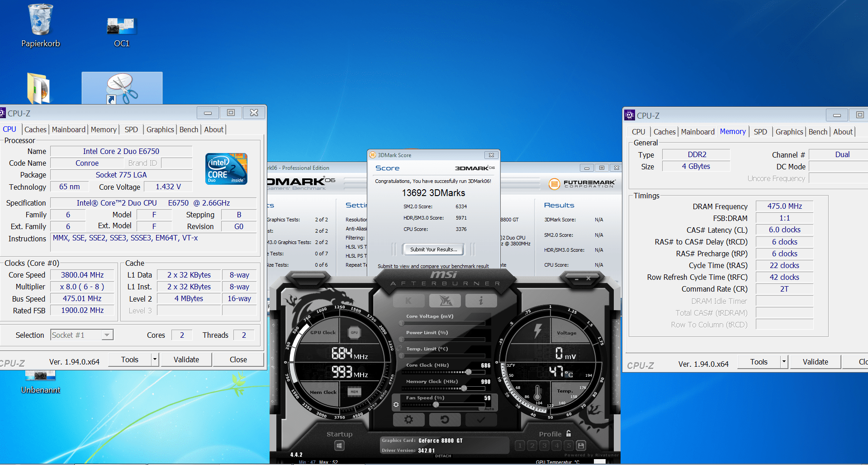Click the Power Limit slider handle

[x=402, y=340]
